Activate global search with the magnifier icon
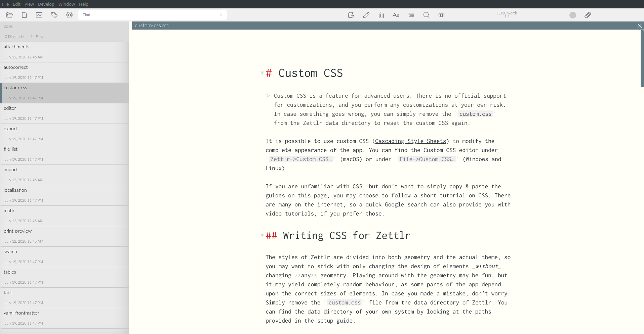Viewport: 644px width, 334px height. coord(426,15)
